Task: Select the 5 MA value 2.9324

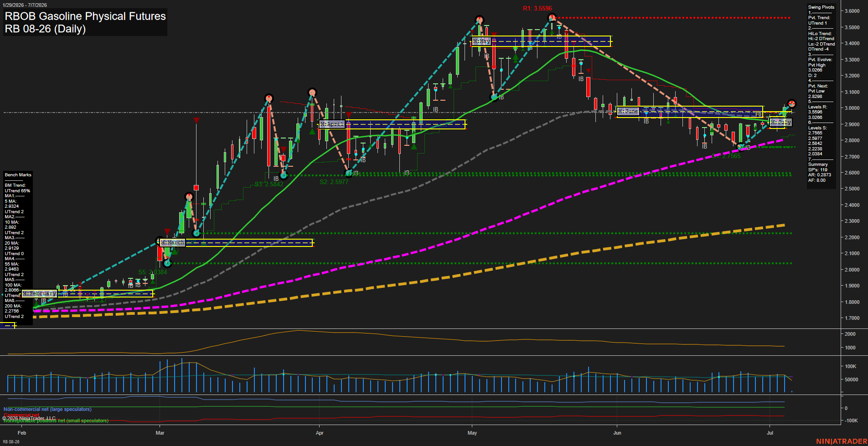Action: (11, 206)
